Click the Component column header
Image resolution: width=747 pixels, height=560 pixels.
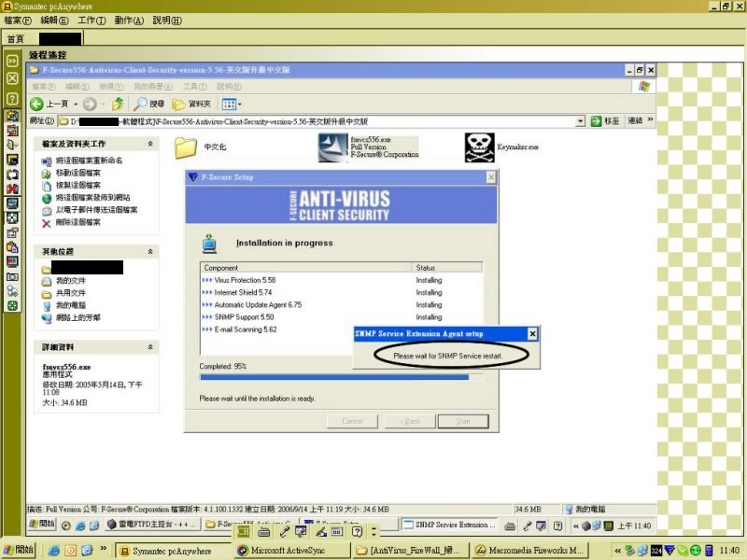click(x=306, y=268)
